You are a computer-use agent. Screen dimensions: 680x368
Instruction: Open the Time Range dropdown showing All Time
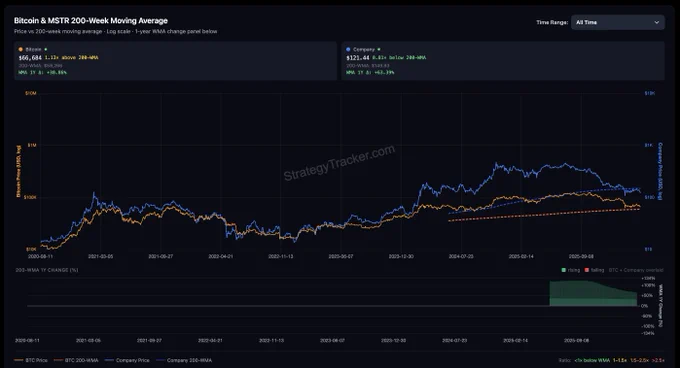click(618, 22)
